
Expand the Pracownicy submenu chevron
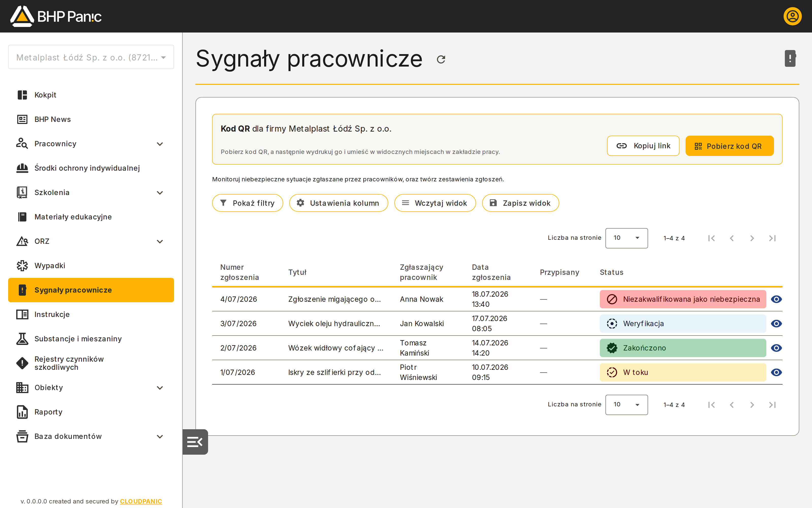[x=160, y=144]
